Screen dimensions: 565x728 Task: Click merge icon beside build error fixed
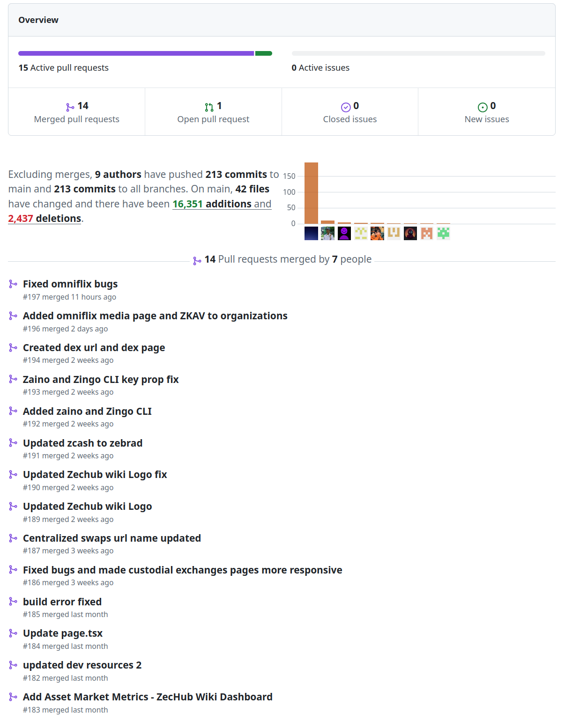[x=13, y=602]
